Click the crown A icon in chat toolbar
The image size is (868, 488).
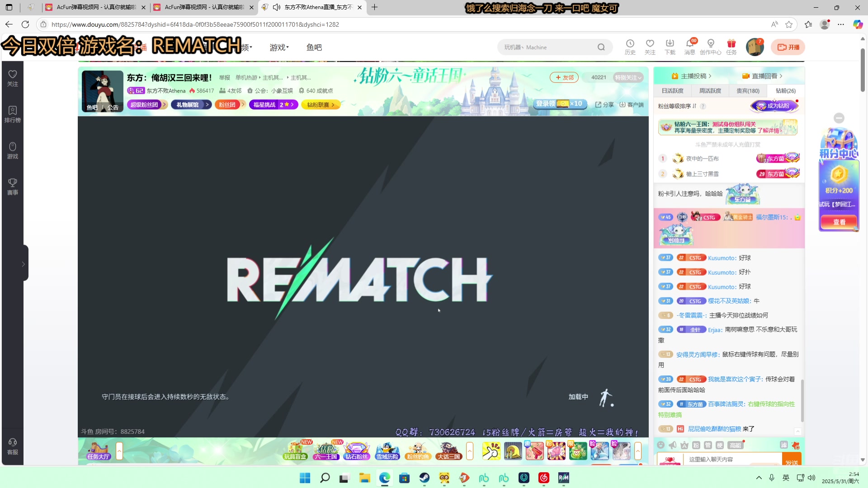(684, 445)
